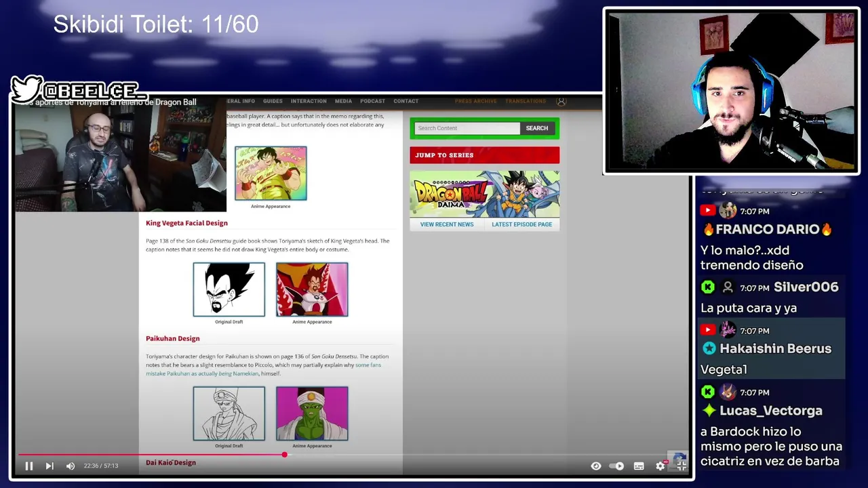Skip to the next video
The image size is (868, 488).
click(50, 466)
